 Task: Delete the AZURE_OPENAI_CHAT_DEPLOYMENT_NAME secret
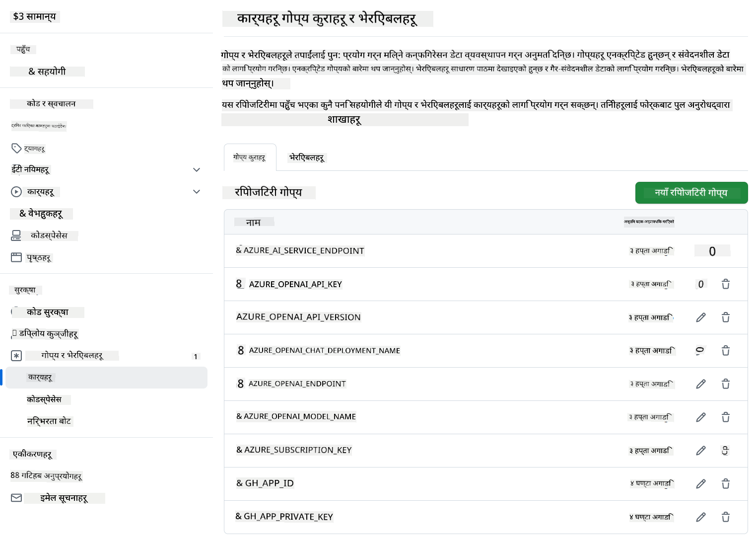(x=726, y=351)
